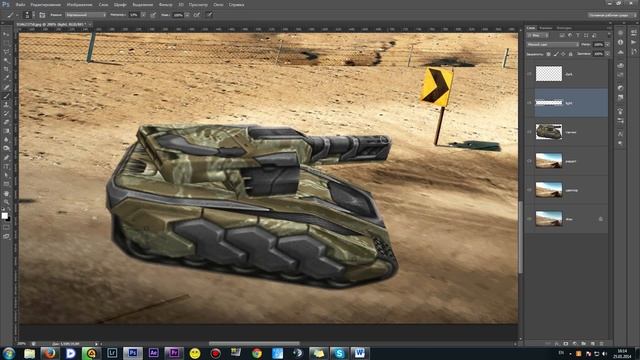The height and width of the screenshot is (360, 640).
Task: Select the Quick Selection tool
Action: tap(6, 60)
